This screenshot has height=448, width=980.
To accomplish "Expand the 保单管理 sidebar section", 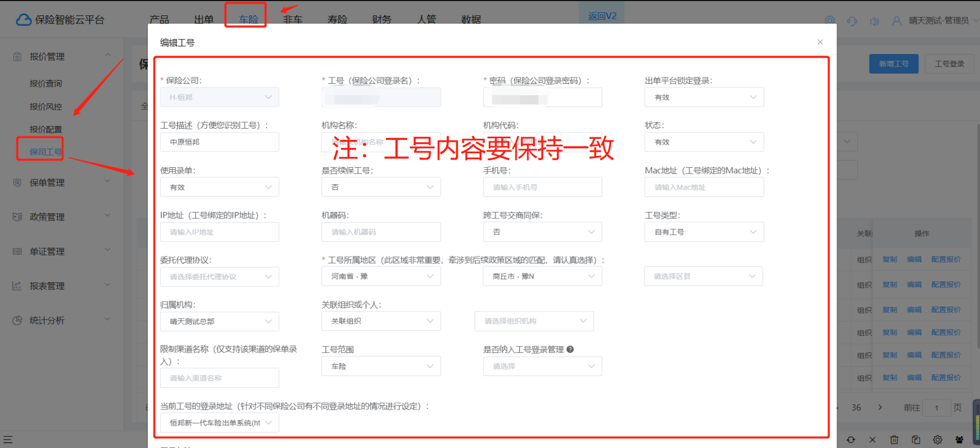I will 108,181.
